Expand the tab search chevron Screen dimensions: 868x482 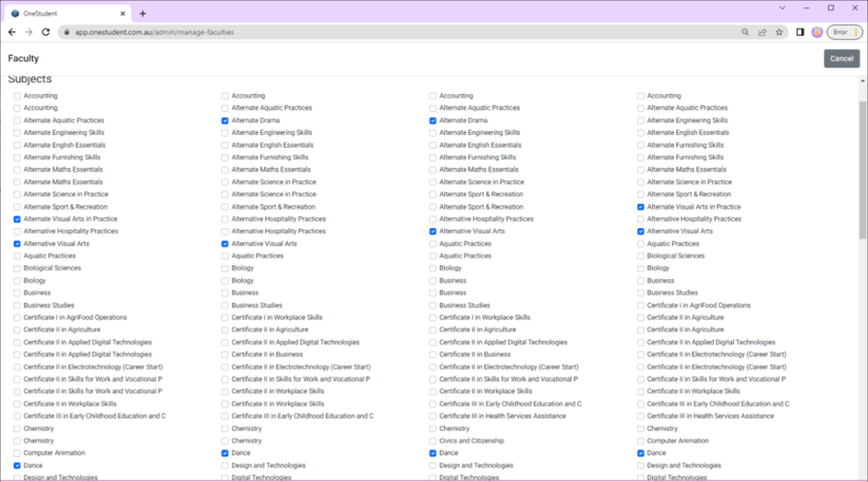[x=782, y=8]
